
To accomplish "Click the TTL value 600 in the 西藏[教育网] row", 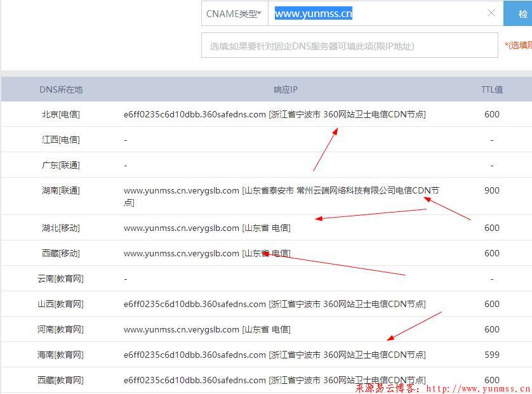I will tap(491, 381).
